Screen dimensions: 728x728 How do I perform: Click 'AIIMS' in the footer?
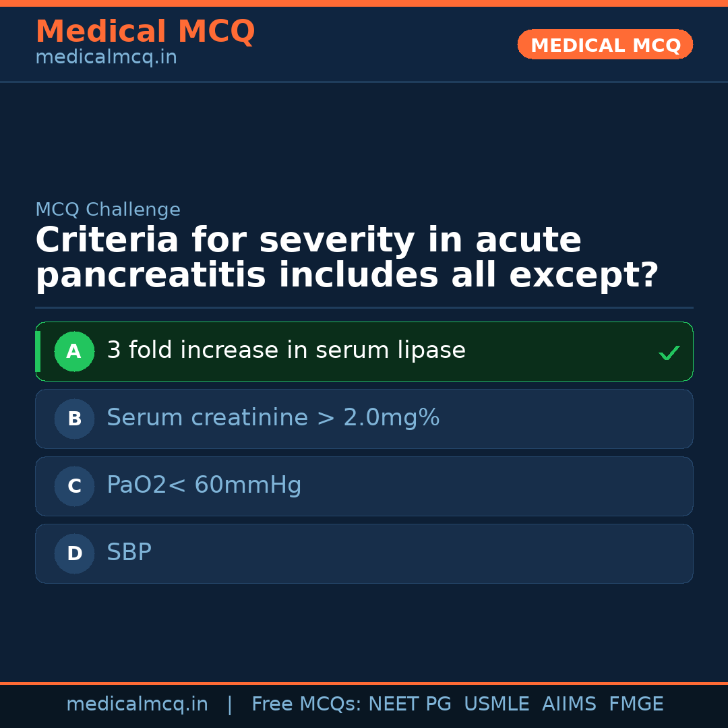point(569,704)
